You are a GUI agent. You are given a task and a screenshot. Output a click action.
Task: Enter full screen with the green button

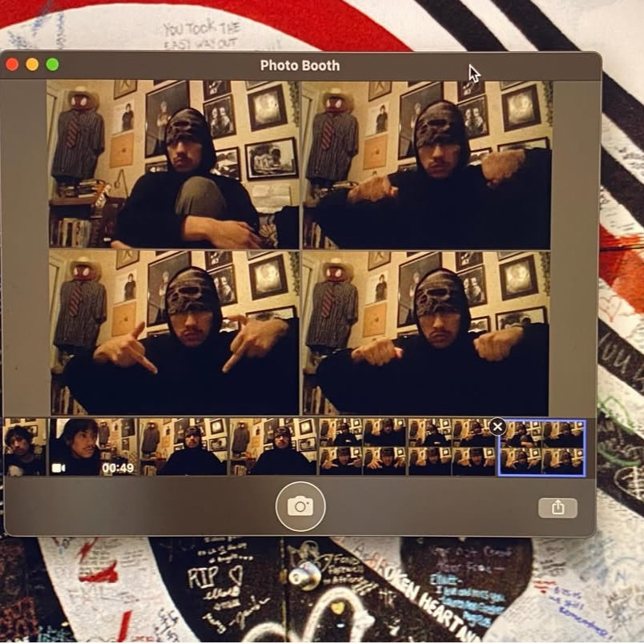point(52,65)
